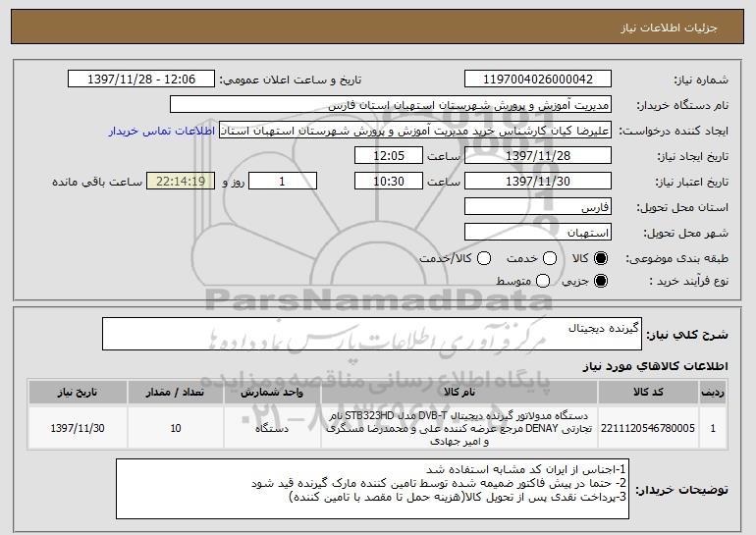Click the طبقه بندی موضوعی label

pyautogui.click(x=676, y=258)
